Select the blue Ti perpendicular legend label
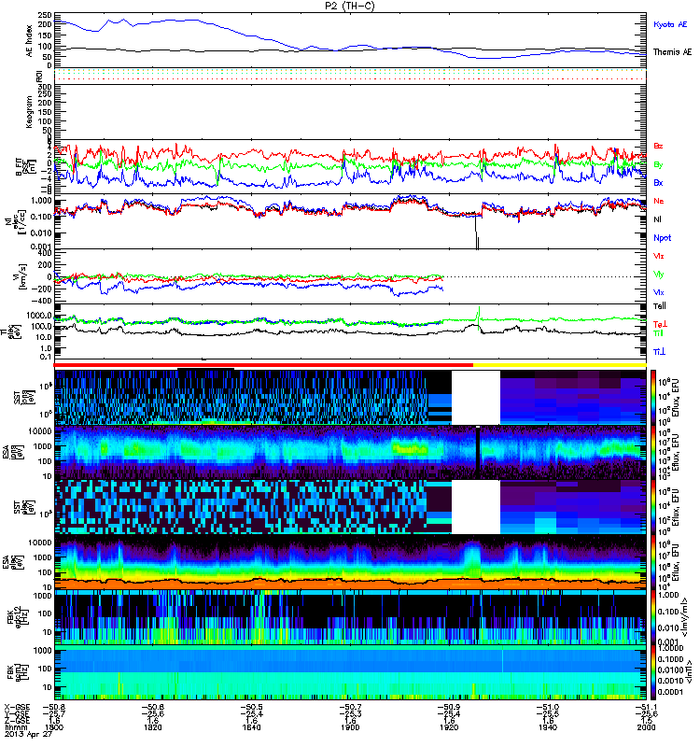 point(659,352)
